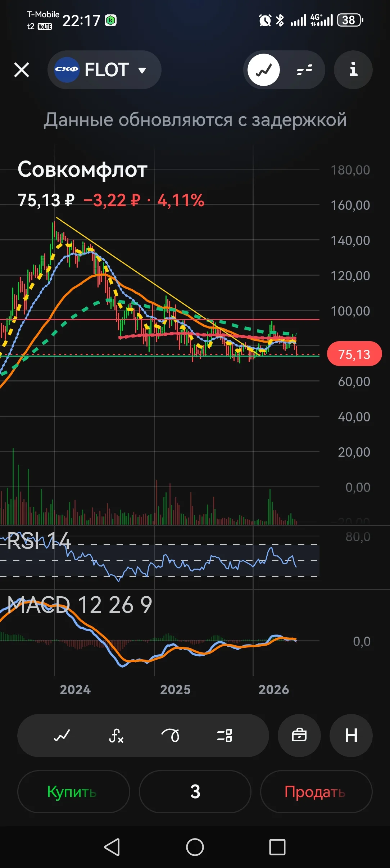Tap the 180,00 price axis label
This screenshot has width=390, height=868.
click(x=350, y=170)
